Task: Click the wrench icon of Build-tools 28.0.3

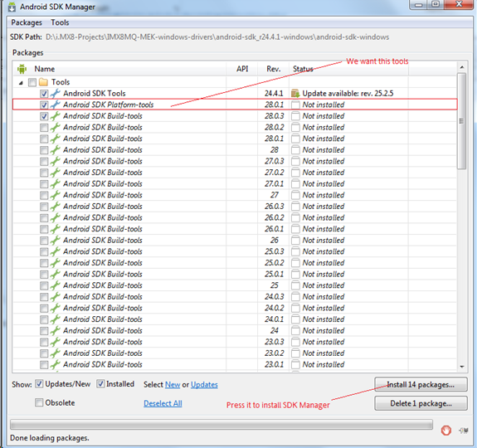Action: (55, 116)
